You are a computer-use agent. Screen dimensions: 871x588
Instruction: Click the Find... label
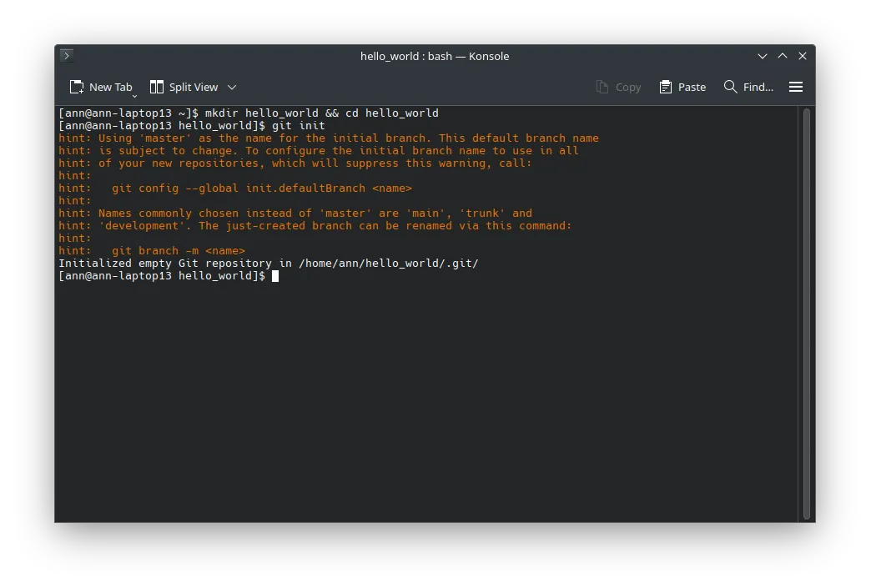[758, 87]
